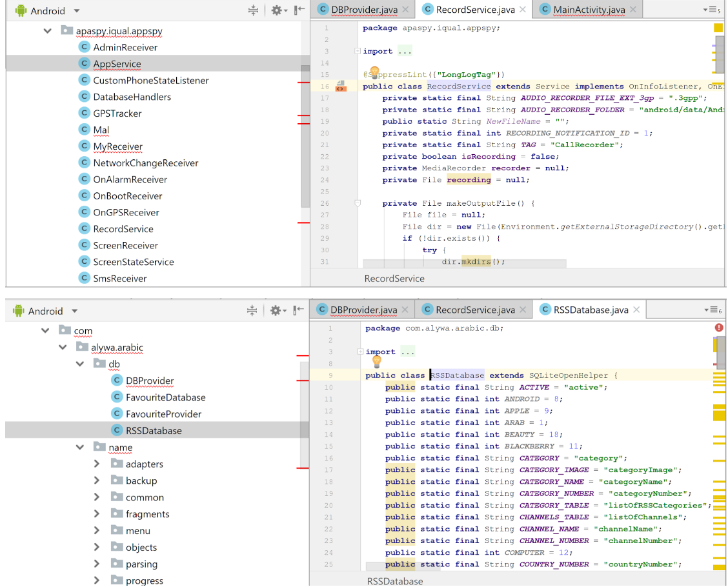Image resolution: width=728 pixels, height=587 pixels.
Task: Expand the progress folder
Action: pos(97,581)
